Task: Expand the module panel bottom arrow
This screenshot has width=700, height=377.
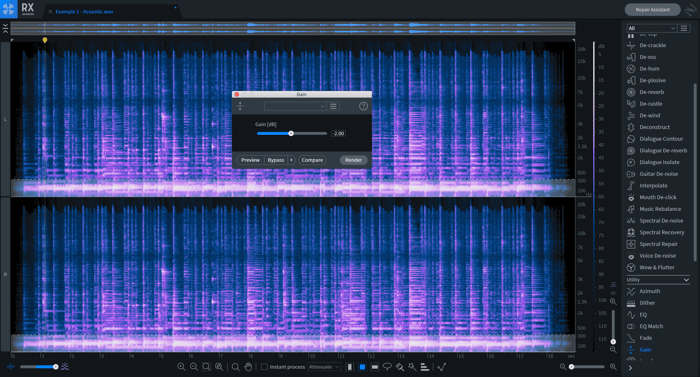Action: [630, 368]
